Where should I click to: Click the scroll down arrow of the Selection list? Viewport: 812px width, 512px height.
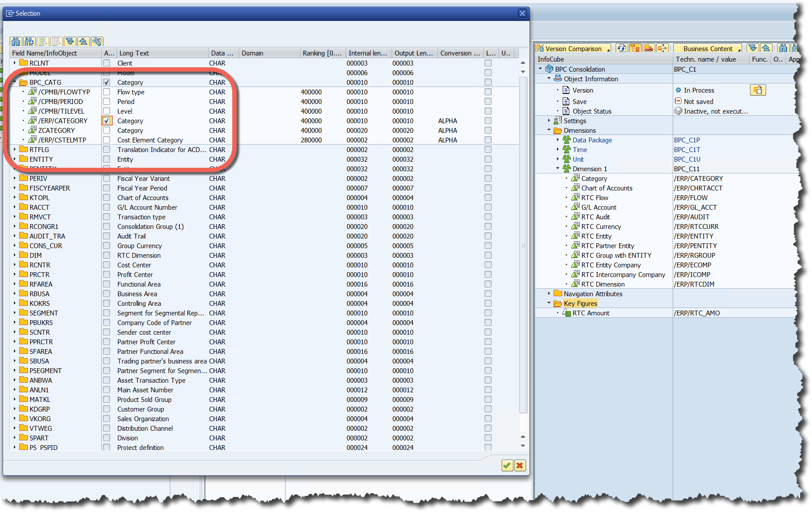[x=523, y=446]
